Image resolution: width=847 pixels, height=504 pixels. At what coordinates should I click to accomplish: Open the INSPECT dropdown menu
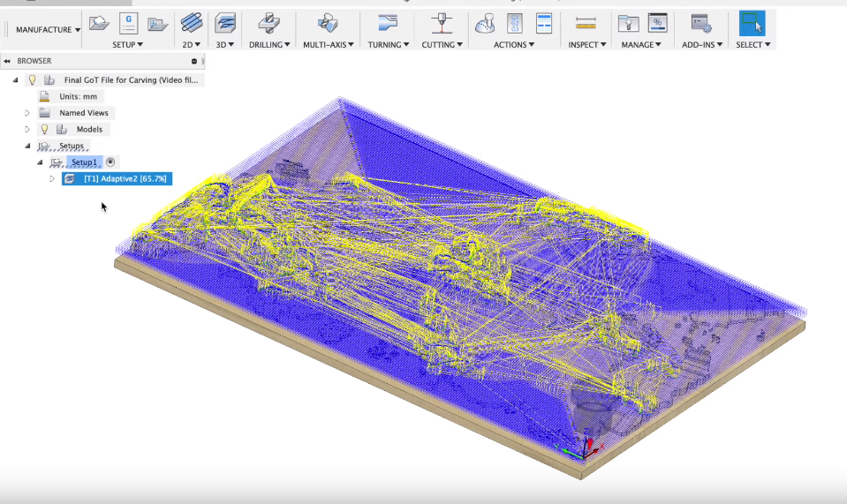tap(586, 44)
